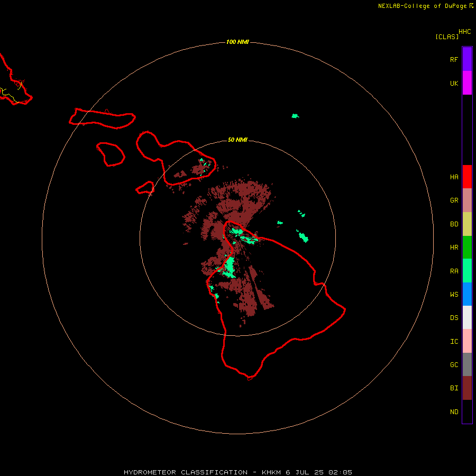This screenshot has width=476, height=476.
Task: Click the IC light pink legend swatch
Action: point(467,341)
